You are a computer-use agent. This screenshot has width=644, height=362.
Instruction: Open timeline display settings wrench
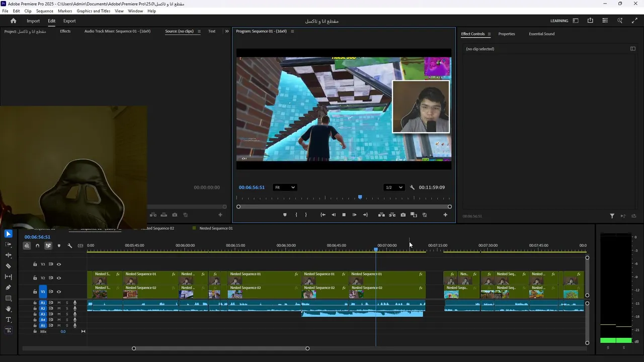[x=69, y=246]
